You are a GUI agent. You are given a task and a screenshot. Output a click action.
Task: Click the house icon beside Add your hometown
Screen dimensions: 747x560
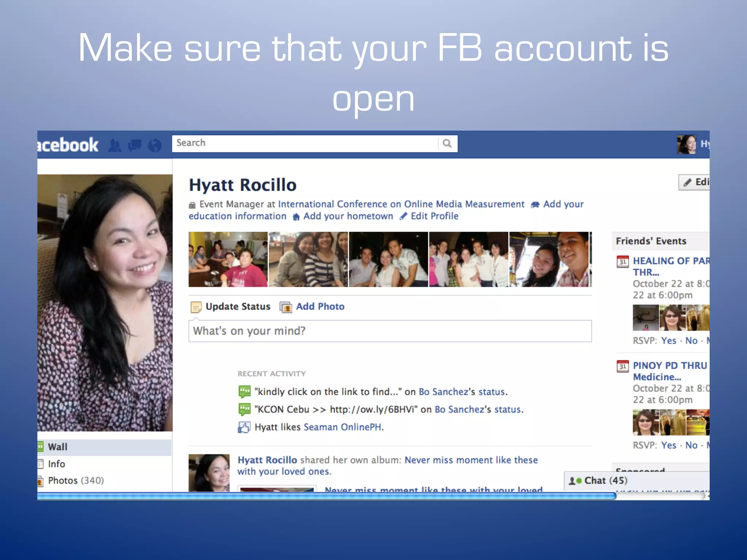tap(296, 217)
